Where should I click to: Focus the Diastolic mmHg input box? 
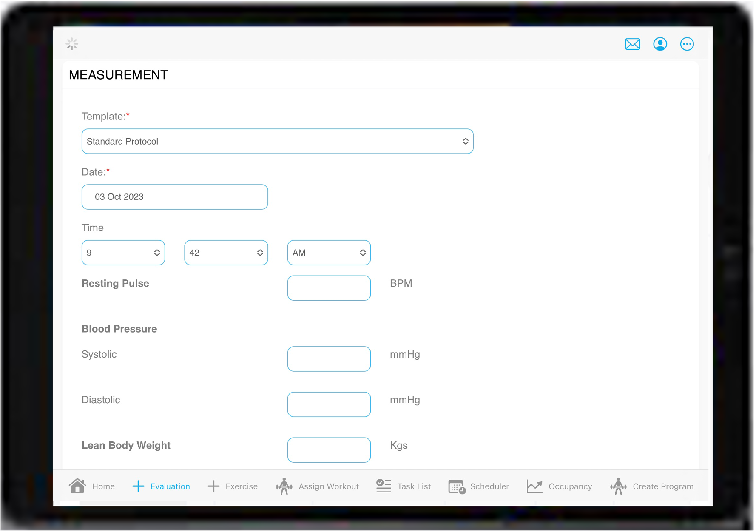(329, 404)
